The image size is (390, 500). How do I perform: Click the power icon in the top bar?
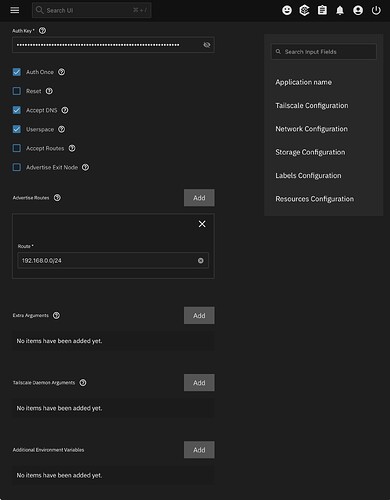(x=376, y=10)
